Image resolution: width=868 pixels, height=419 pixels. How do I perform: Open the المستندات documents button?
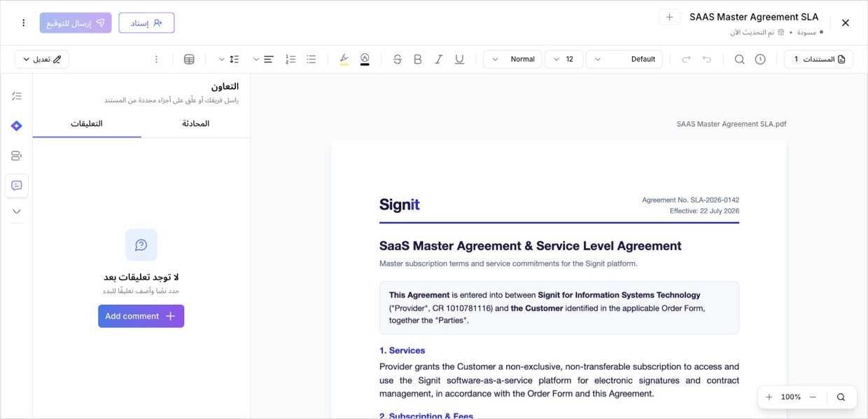818,60
